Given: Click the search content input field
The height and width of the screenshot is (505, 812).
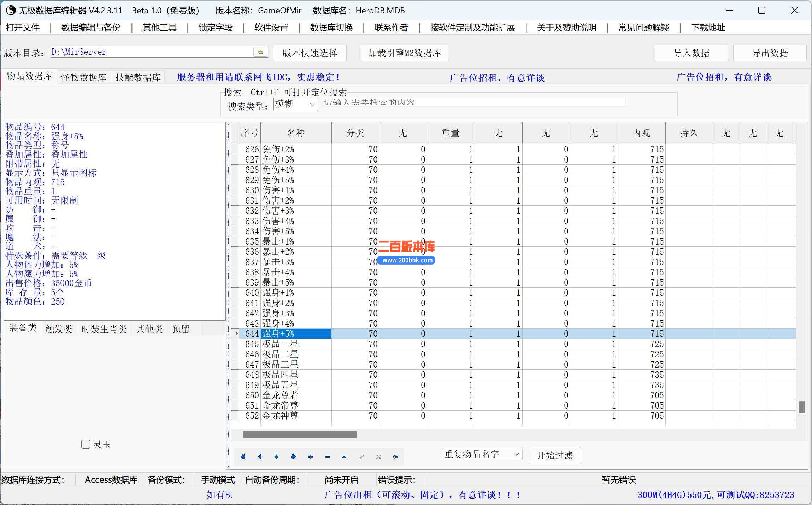Looking at the screenshot, I should 474,102.
